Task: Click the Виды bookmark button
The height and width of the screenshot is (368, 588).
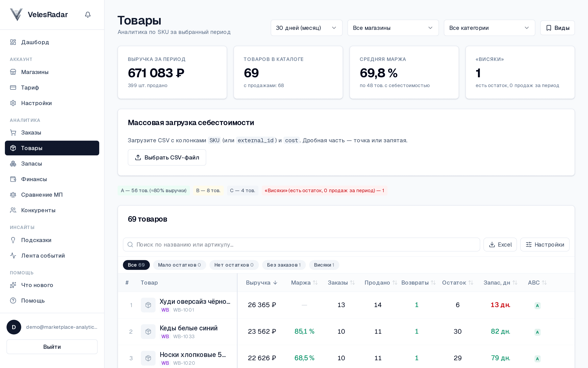Action: (x=557, y=28)
